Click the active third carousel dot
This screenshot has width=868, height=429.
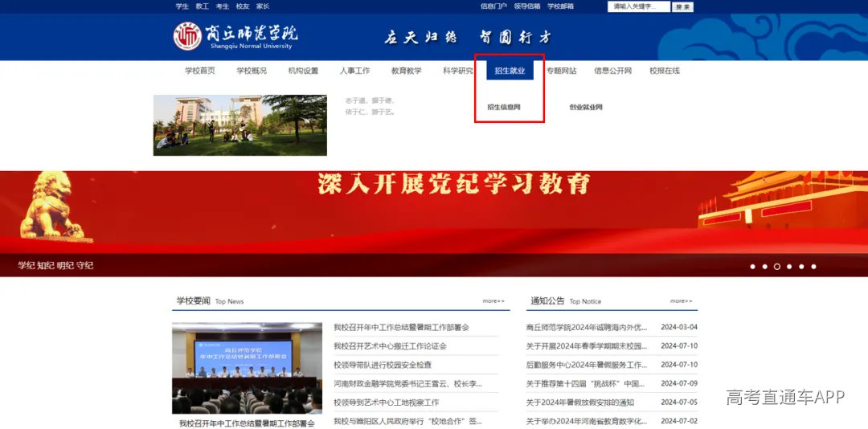777,267
